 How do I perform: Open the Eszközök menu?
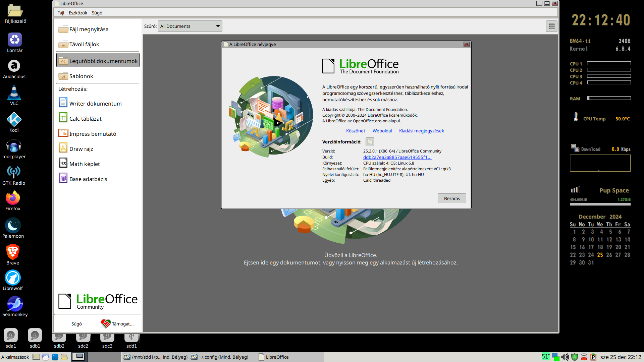click(78, 13)
